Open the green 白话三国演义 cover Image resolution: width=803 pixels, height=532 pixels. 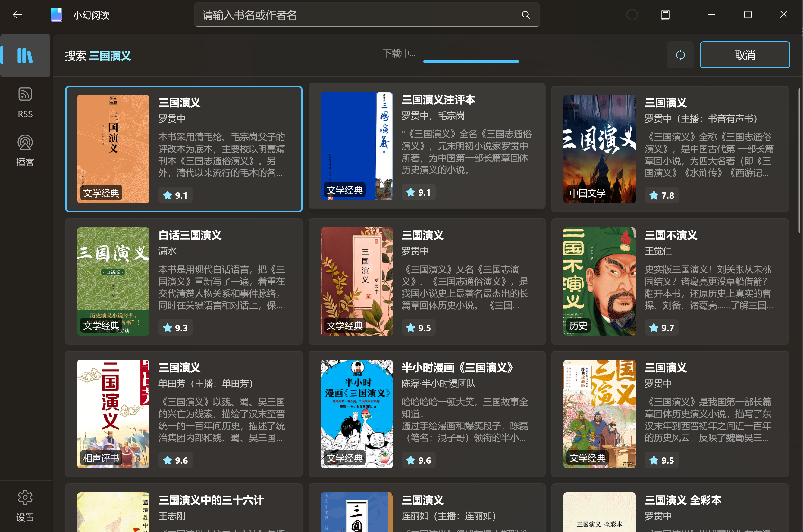coord(113,281)
